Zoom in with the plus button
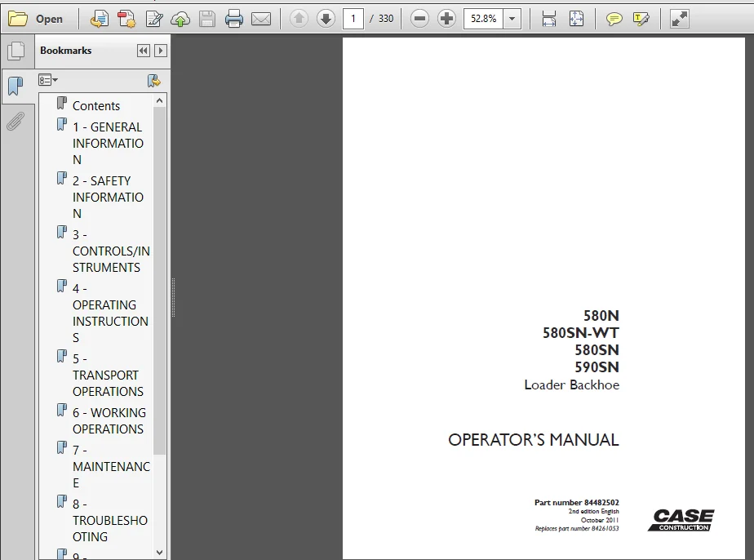Viewport: 754px width, 560px height. coord(446,19)
